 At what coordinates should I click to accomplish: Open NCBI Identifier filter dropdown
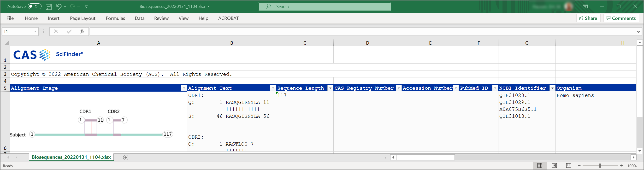pos(552,88)
